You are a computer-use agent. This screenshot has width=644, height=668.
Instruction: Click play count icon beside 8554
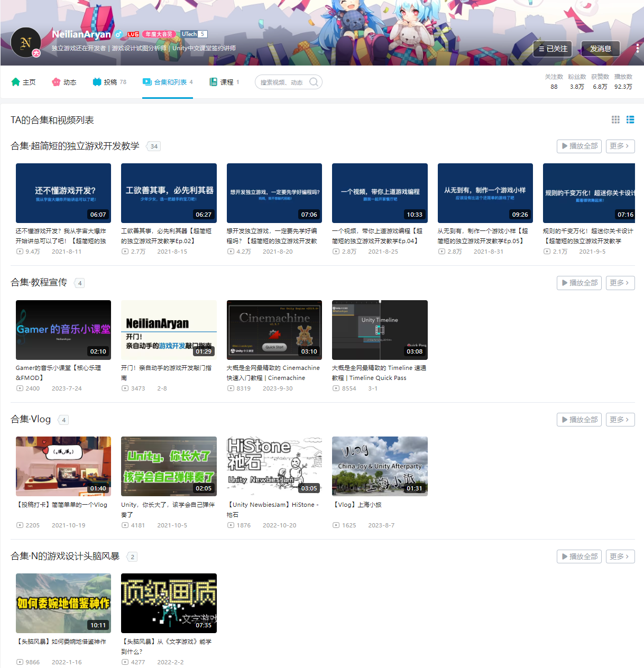pyautogui.click(x=336, y=388)
